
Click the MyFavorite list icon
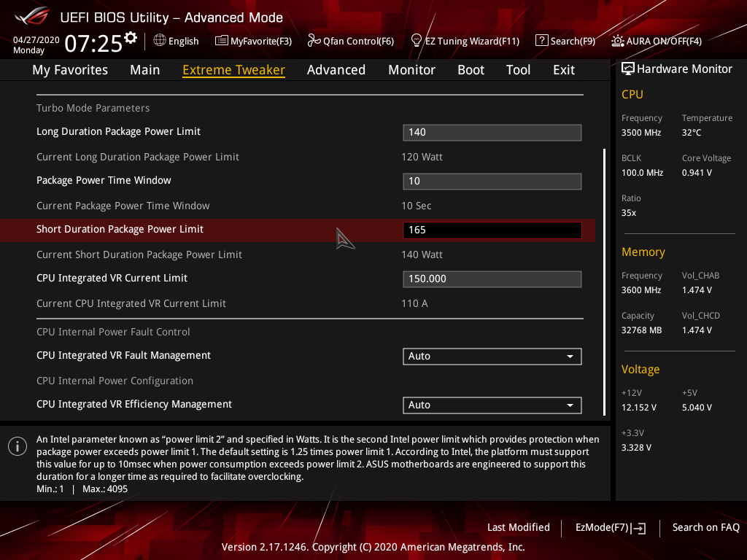(221, 41)
